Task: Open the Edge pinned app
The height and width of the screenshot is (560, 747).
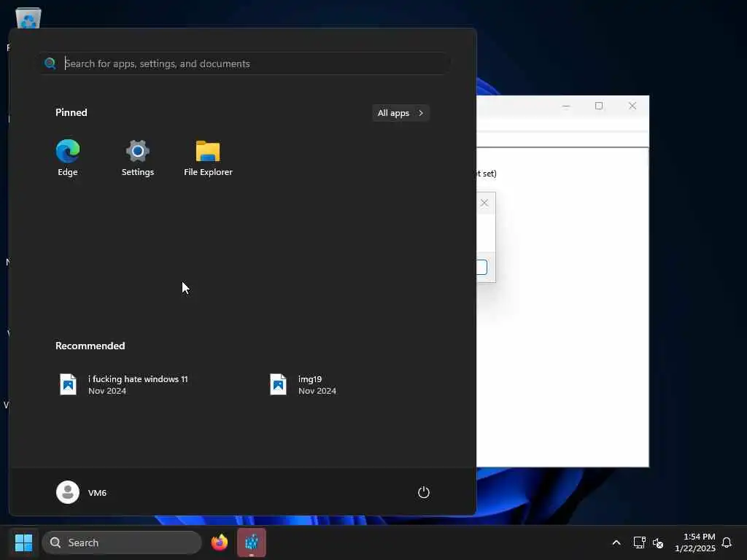Action: [68, 158]
